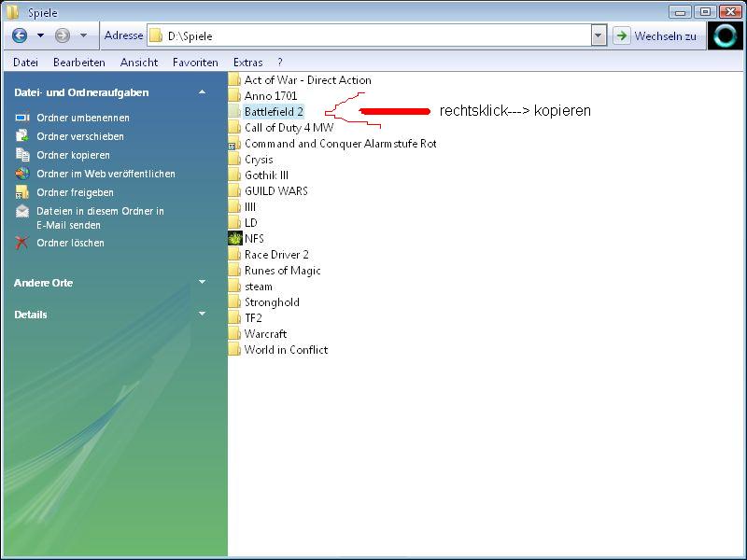Image resolution: width=747 pixels, height=560 pixels.
Task: Expand the address bar dropdown
Action: (599, 35)
